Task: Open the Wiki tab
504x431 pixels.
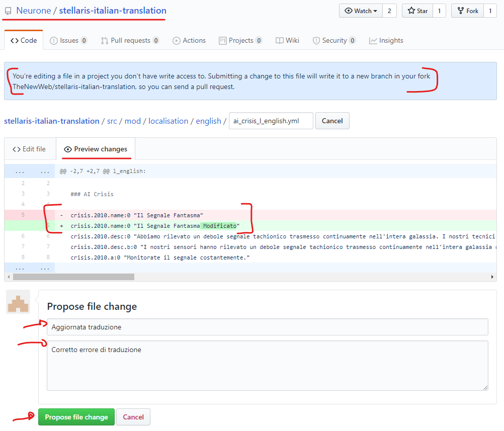Action: point(287,41)
